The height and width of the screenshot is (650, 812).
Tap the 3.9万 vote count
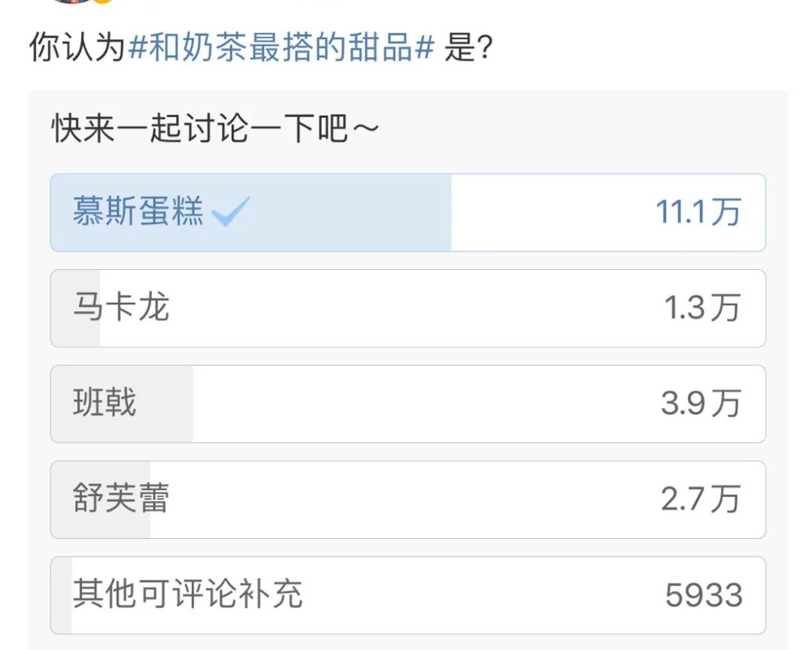(701, 404)
